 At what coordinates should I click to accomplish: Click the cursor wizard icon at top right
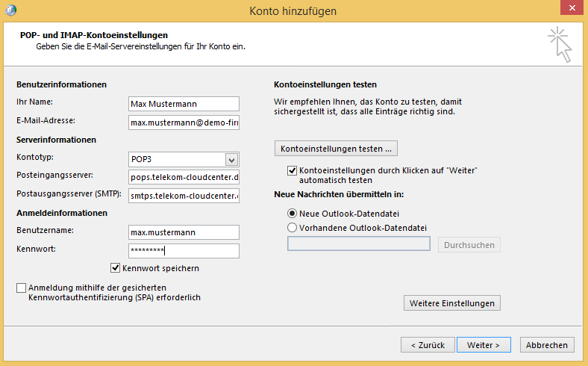559,44
